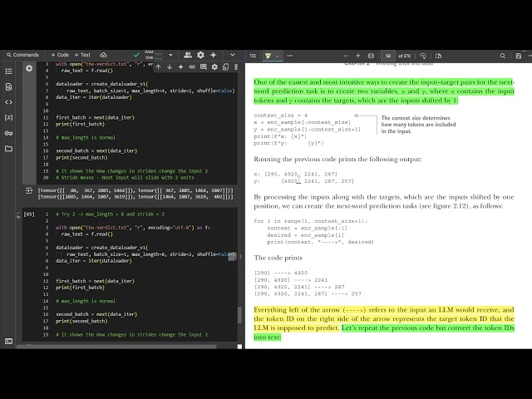
Task: Copy link to cell icon
Action: pyautogui.click(x=192, y=67)
